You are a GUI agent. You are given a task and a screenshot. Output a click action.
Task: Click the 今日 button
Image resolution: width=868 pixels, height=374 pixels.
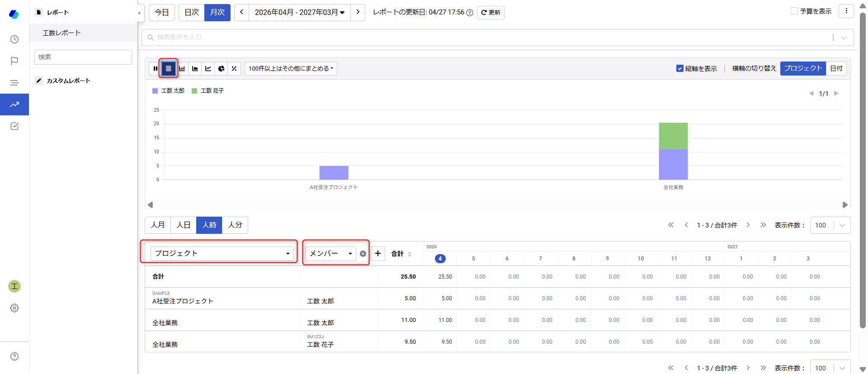(x=162, y=12)
